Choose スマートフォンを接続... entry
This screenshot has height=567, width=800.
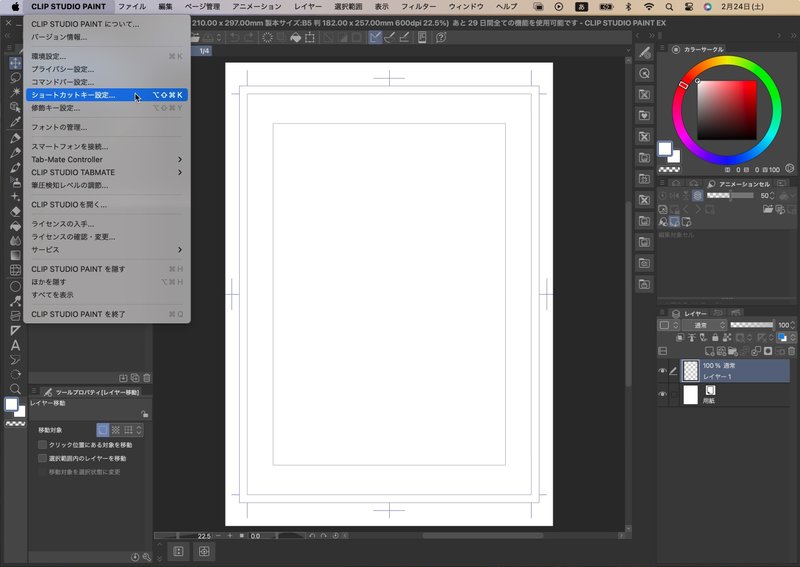pyautogui.click(x=107, y=146)
